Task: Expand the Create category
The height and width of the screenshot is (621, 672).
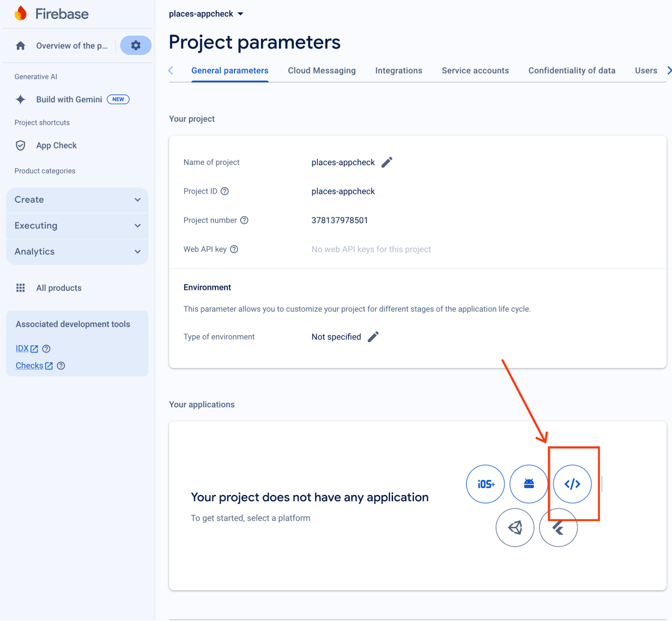Action: [x=77, y=200]
